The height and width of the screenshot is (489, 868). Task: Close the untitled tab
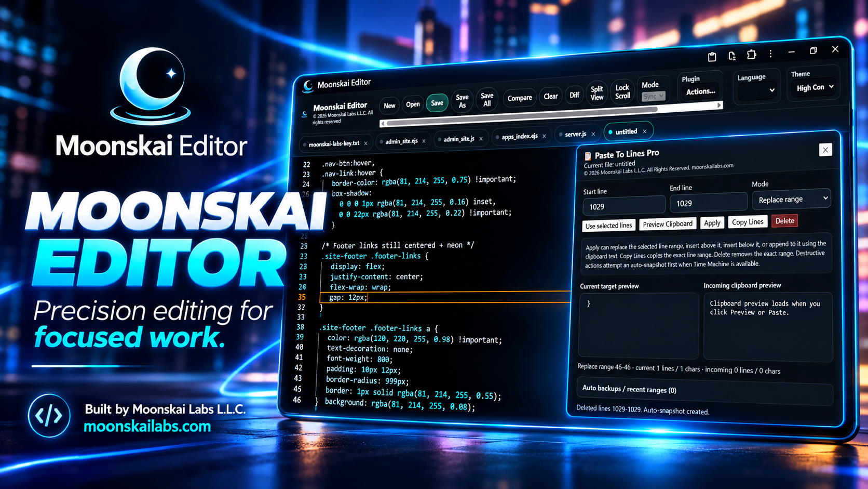pyautogui.click(x=645, y=131)
